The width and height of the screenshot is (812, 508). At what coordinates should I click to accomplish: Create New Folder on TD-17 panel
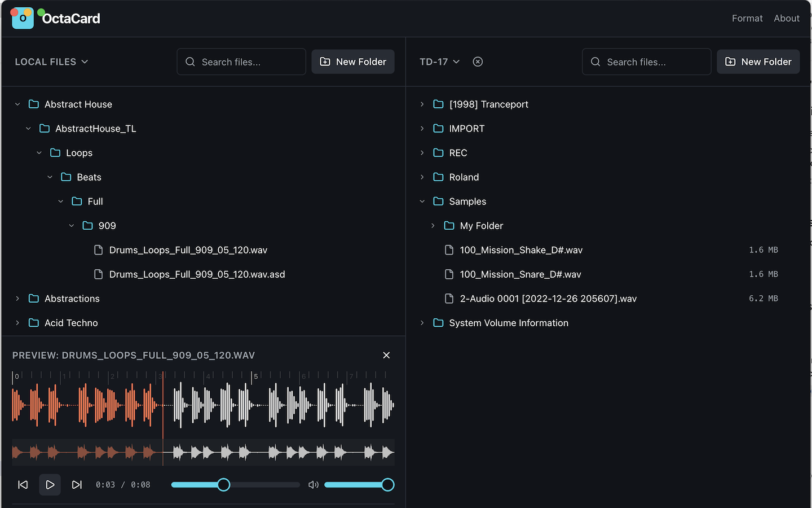tap(758, 62)
